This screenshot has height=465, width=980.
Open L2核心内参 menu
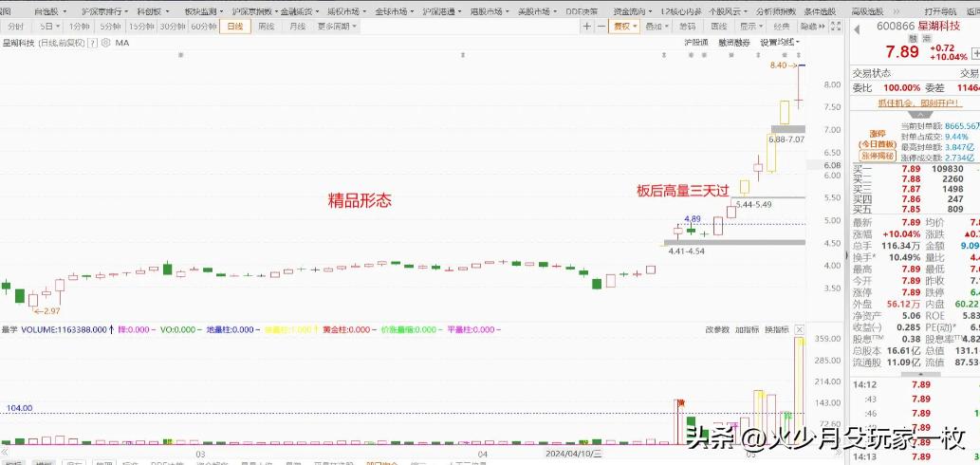[x=680, y=11]
